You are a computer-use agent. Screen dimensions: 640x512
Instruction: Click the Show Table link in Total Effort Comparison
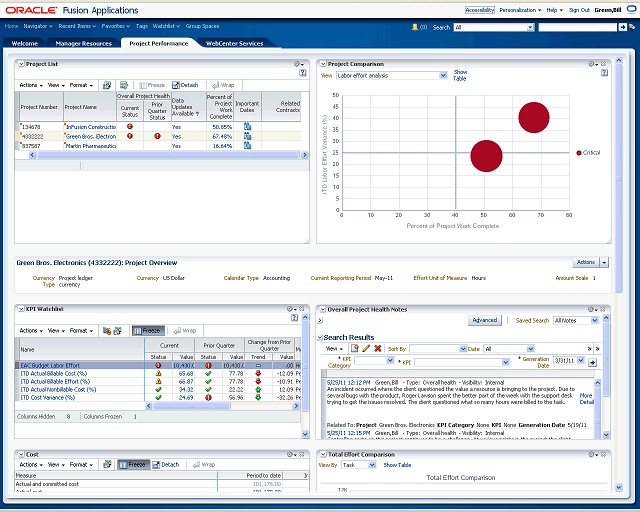pyautogui.click(x=397, y=465)
